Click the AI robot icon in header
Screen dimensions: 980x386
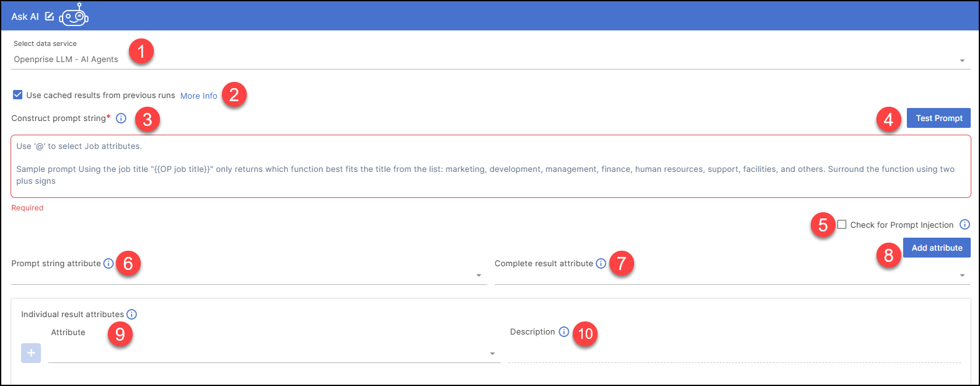click(x=74, y=15)
